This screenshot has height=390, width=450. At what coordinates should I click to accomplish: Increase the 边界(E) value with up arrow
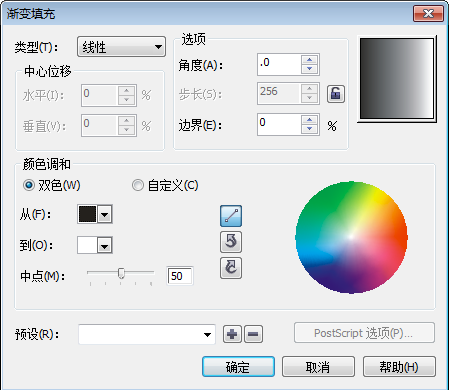tap(310, 120)
